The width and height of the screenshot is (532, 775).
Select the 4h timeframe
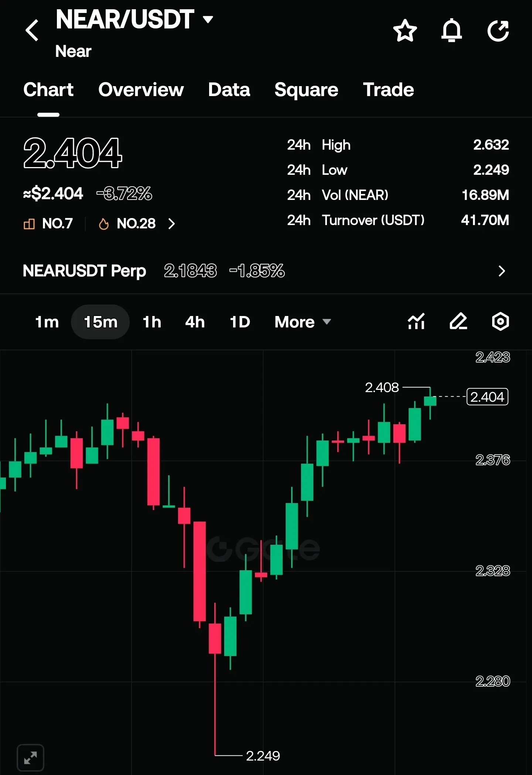click(195, 322)
